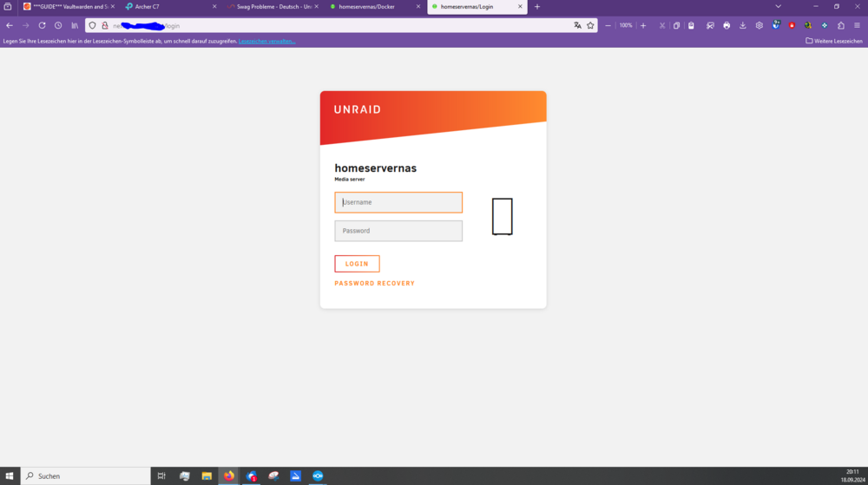This screenshot has height=485, width=868.
Task: Click the taskbar clock and date
Action: [x=853, y=475]
